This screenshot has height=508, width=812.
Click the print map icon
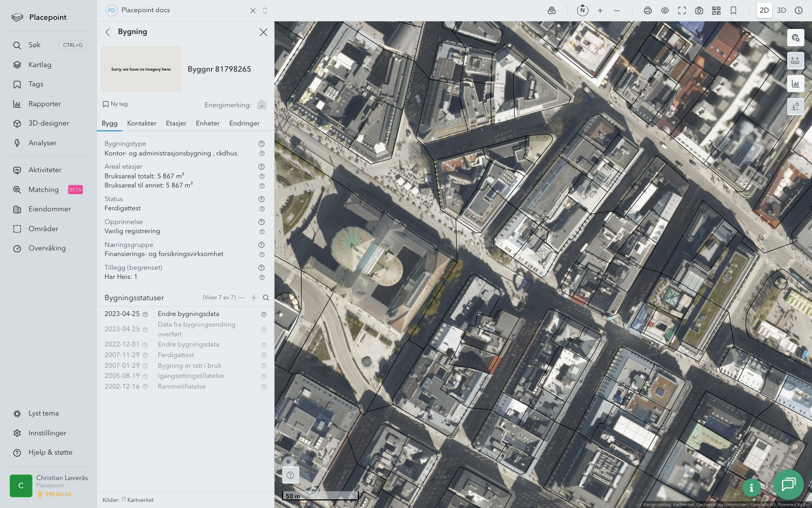pyautogui.click(x=648, y=11)
